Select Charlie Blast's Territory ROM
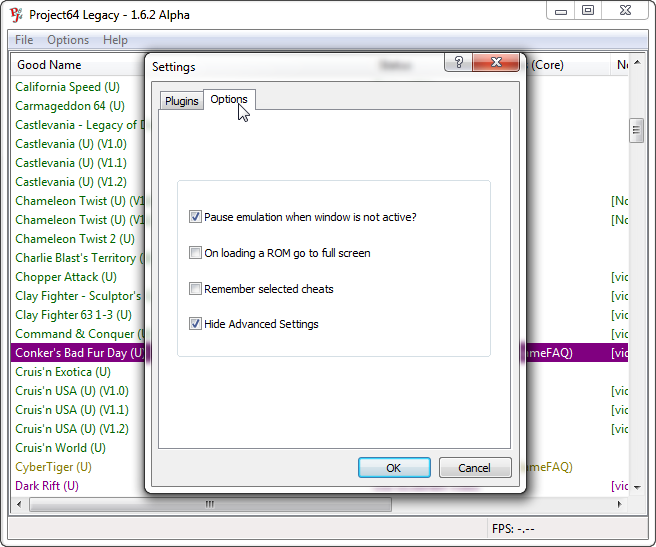This screenshot has width=656, height=547. pyautogui.click(x=79, y=258)
